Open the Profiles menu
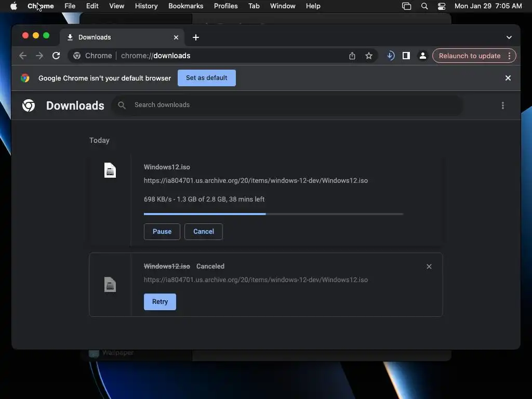This screenshot has width=532, height=399. click(x=225, y=6)
